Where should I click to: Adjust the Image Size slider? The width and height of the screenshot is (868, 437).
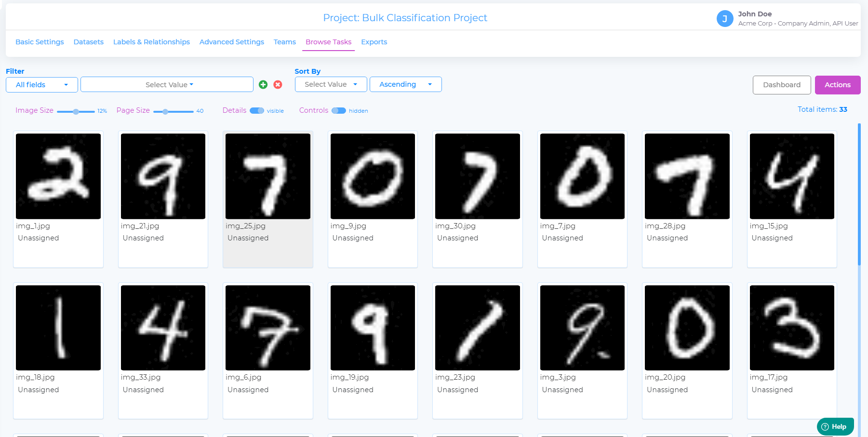point(76,111)
